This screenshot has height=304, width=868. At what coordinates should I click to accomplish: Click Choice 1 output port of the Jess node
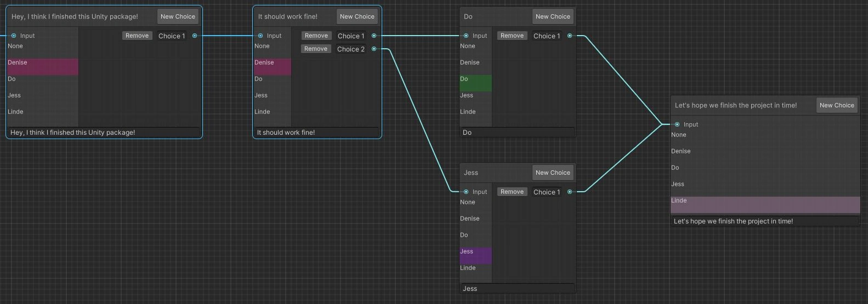570,192
